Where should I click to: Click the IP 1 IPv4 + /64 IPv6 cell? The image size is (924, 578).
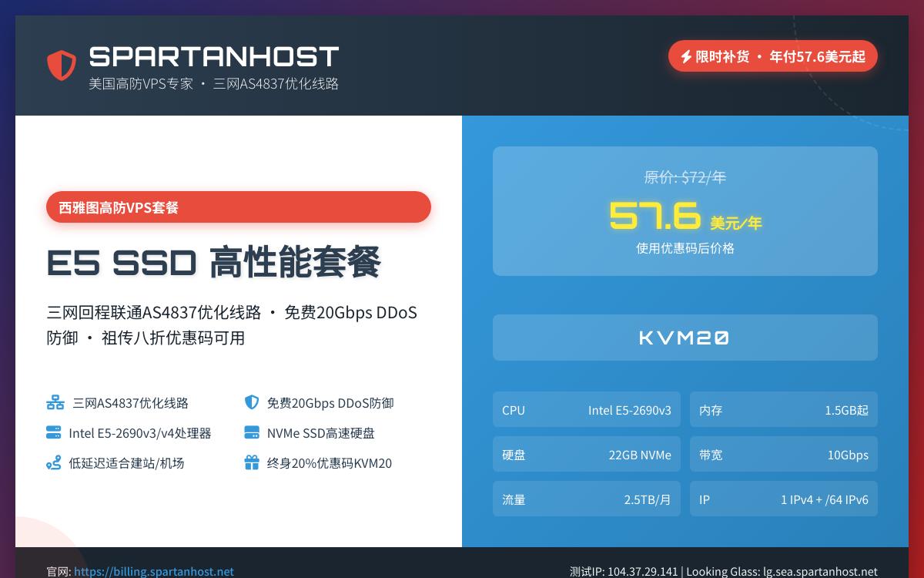(784, 499)
